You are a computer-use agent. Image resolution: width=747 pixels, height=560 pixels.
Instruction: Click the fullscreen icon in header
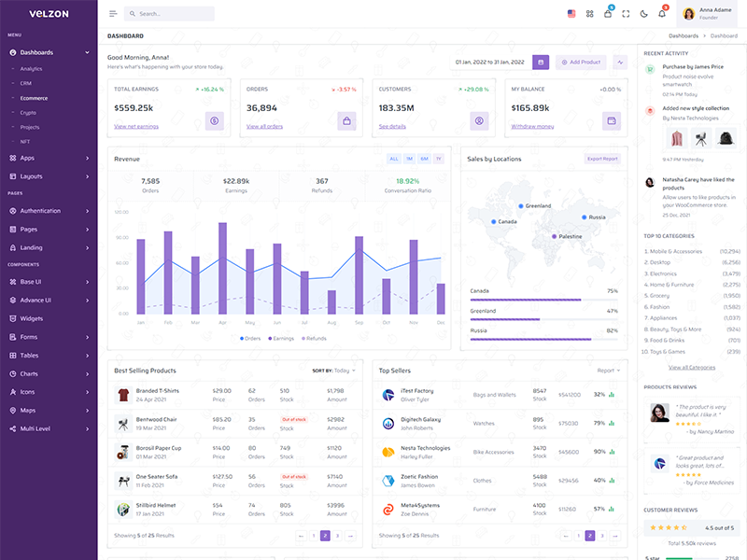(x=627, y=14)
